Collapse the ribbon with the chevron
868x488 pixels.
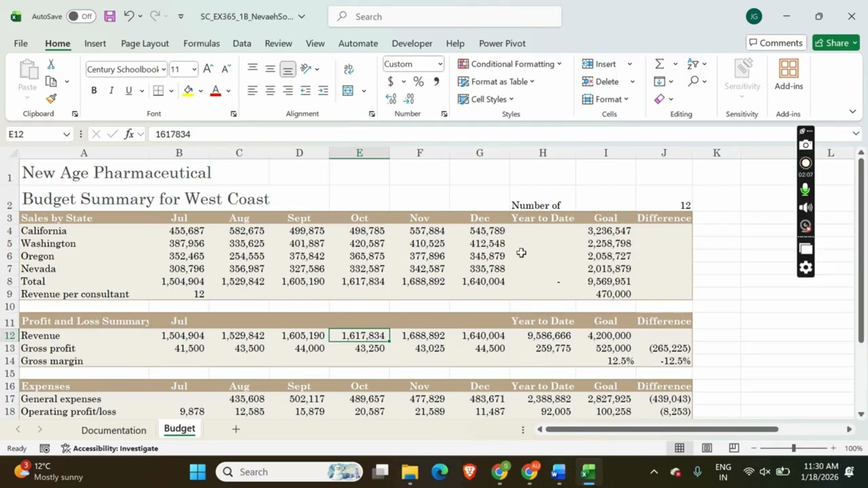point(852,111)
